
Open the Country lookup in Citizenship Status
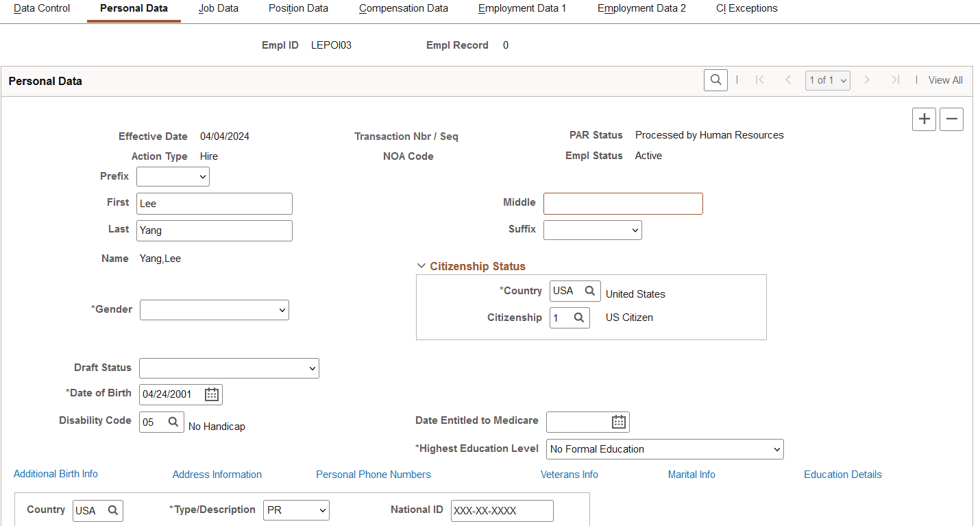pos(591,290)
